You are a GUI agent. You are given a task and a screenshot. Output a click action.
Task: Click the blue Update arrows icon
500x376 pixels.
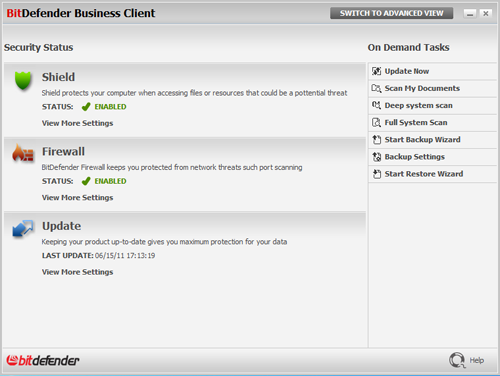coord(23,228)
